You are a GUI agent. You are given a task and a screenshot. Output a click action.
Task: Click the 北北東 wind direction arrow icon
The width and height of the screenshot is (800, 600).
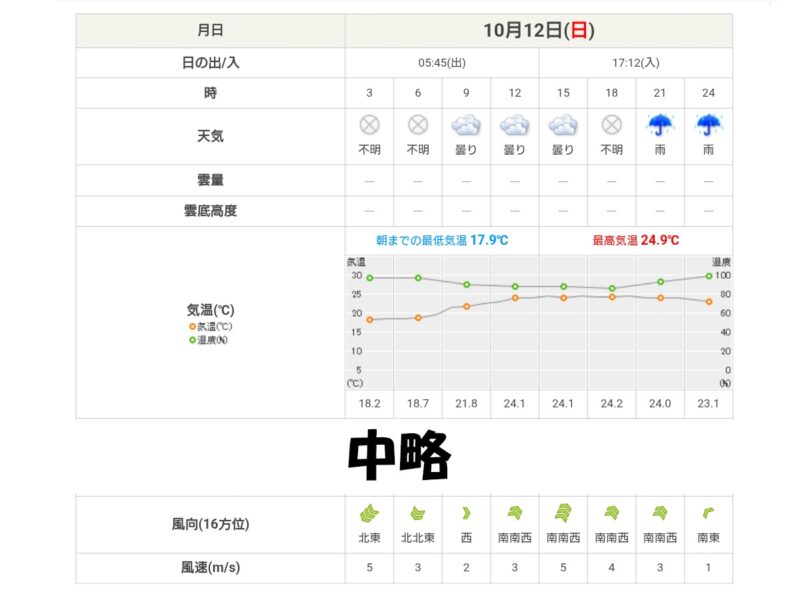click(x=418, y=513)
